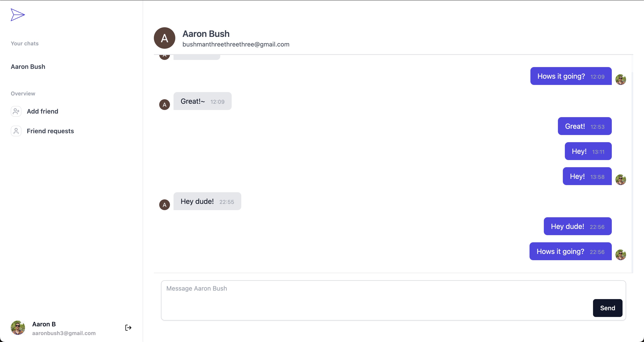Screen dimensions: 644x342
Task: Click the Hey dude! 22:56 sent message bubble
Action: 578,226
